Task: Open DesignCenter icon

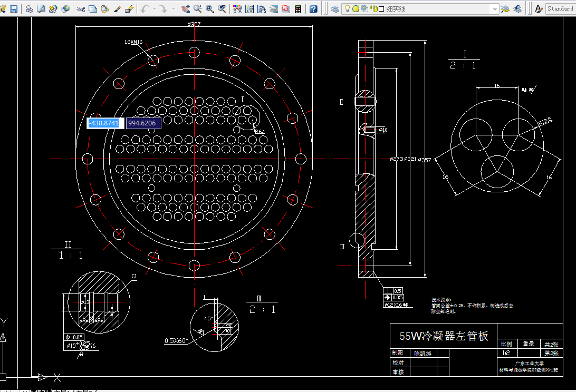Action: (x=249, y=9)
